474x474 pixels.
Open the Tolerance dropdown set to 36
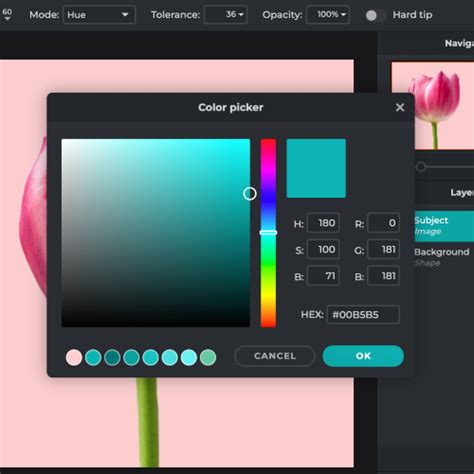pos(226,15)
